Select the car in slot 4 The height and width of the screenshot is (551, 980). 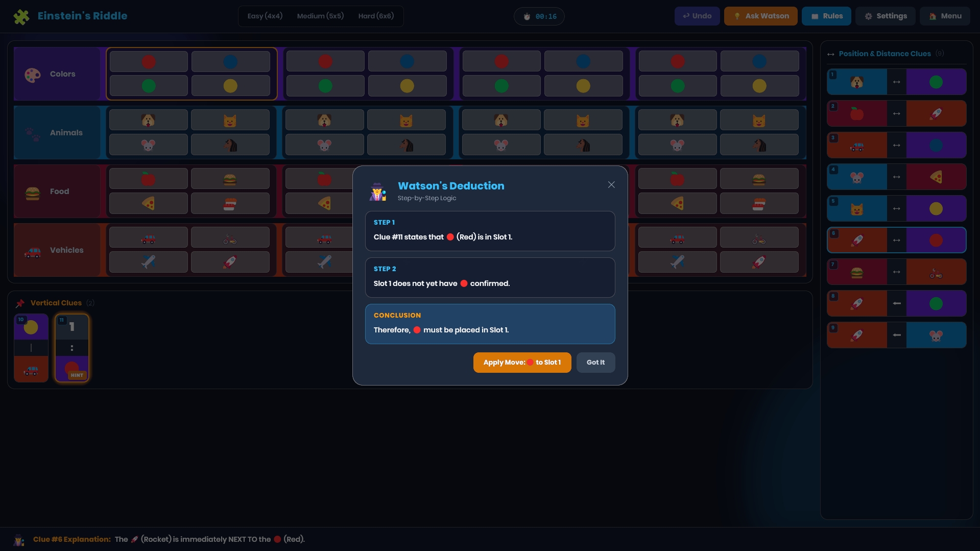[x=677, y=238]
